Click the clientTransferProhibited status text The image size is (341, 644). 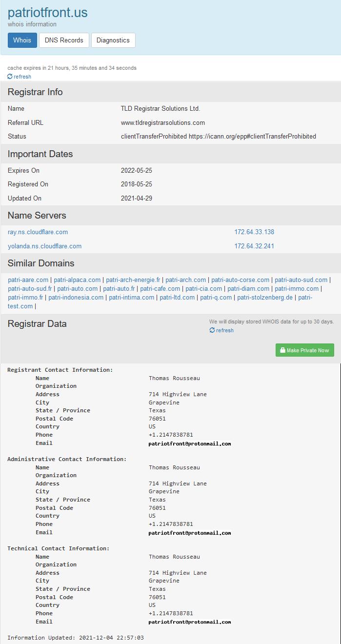219,137
